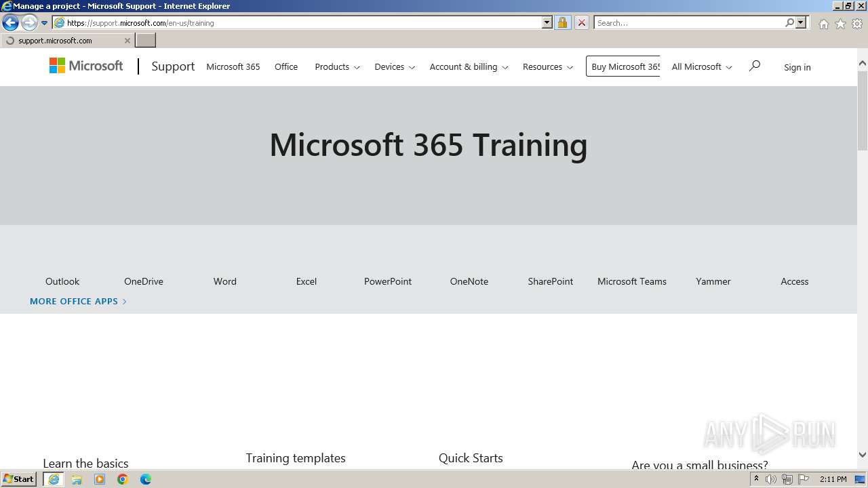868x488 pixels.
Task: Open OneNote training
Action: (x=469, y=281)
